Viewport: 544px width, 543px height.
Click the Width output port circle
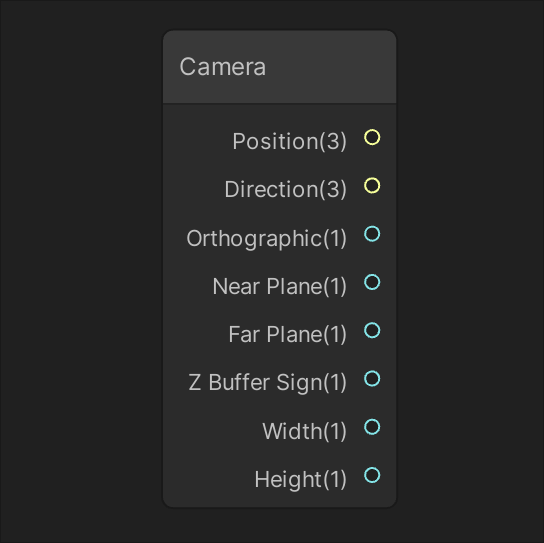point(372,427)
